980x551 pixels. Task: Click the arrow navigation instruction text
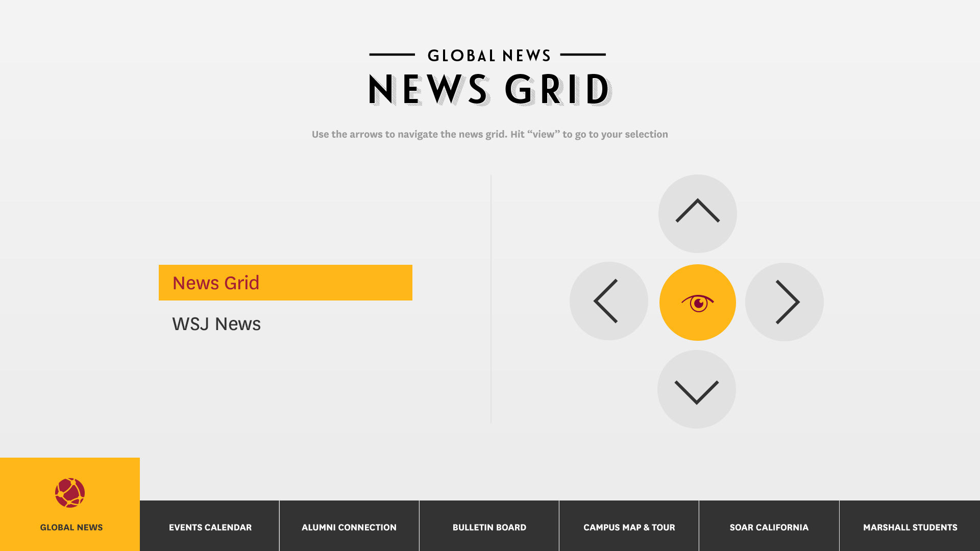click(490, 134)
